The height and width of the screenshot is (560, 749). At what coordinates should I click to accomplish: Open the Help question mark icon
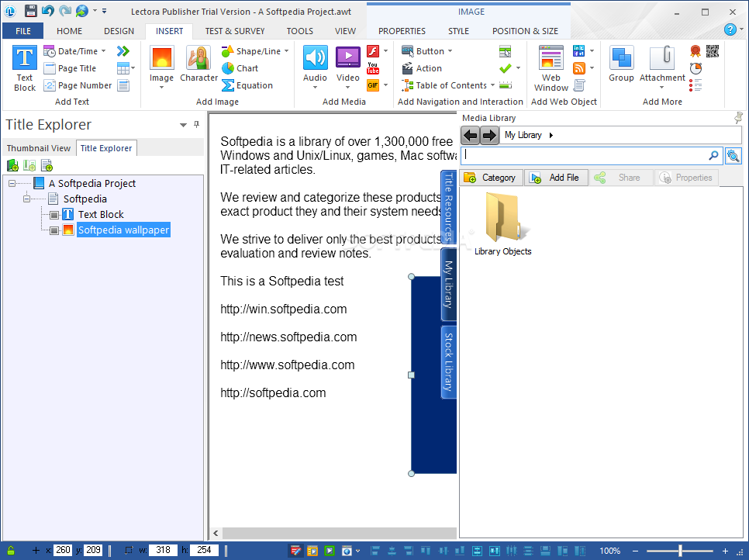click(x=730, y=29)
